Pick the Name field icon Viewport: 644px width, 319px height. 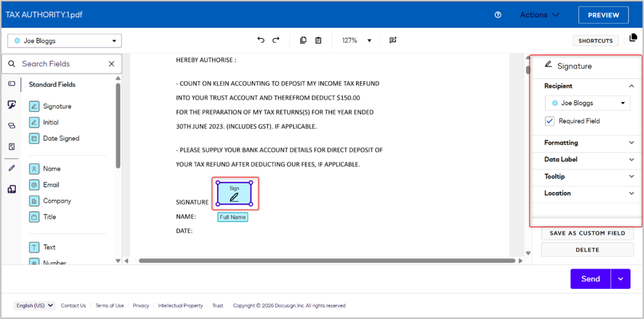pos(34,169)
